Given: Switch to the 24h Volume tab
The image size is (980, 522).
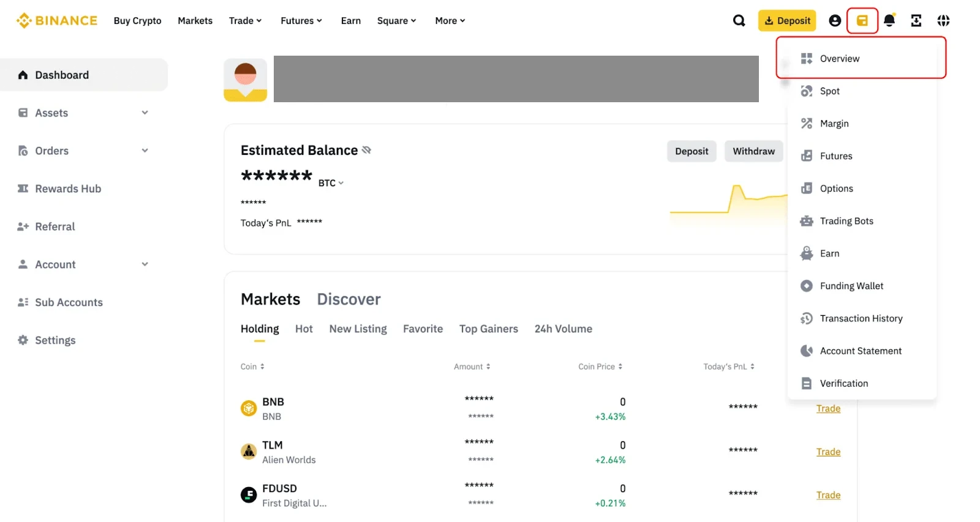Looking at the screenshot, I should pos(563,329).
